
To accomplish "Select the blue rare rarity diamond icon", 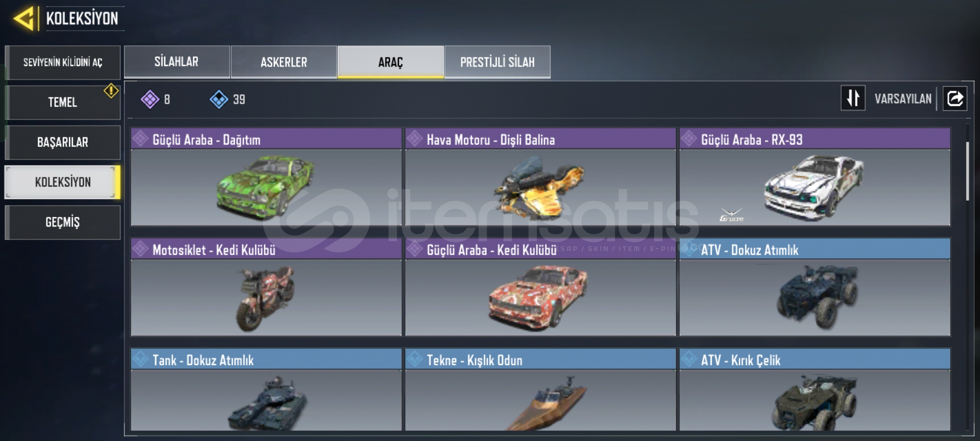I will [219, 99].
